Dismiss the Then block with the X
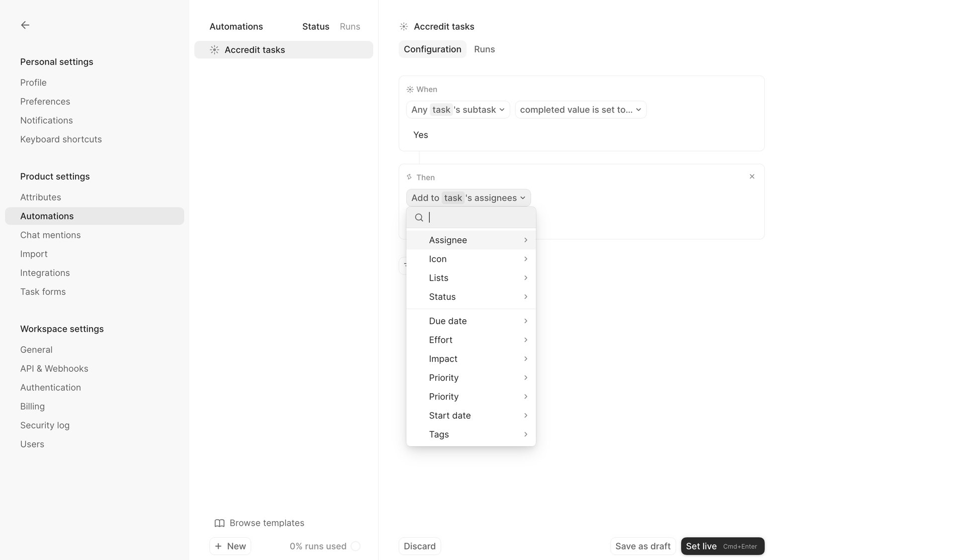954x560 pixels. click(x=752, y=176)
